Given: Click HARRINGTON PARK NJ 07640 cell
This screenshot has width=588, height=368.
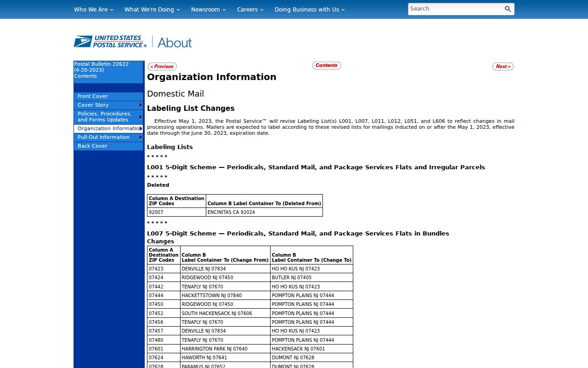Looking at the screenshot, I should (225, 349).
